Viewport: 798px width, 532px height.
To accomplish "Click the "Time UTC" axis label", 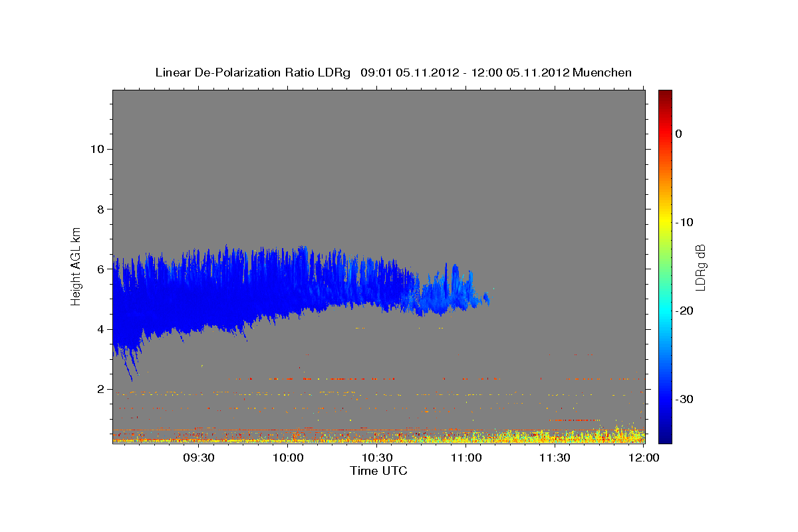I will tap(378, 471).
